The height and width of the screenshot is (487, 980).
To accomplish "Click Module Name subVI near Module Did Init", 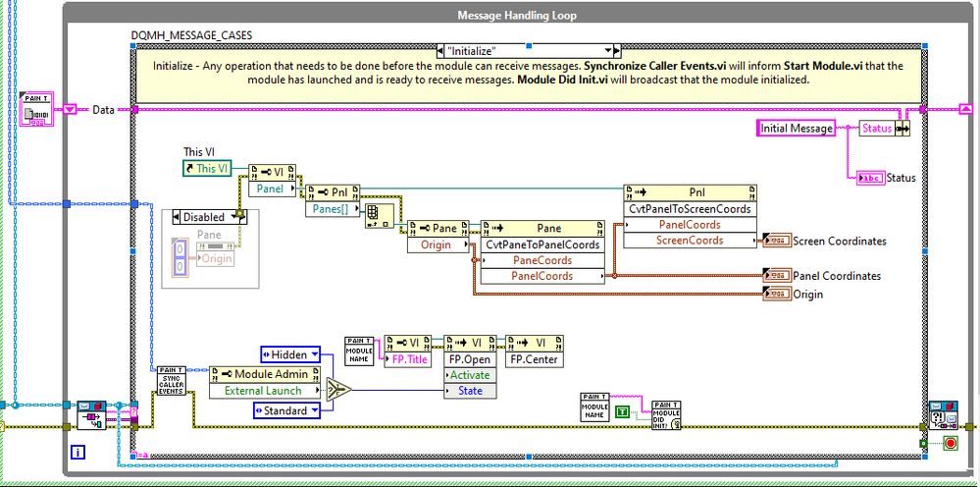I will point(594,407).
